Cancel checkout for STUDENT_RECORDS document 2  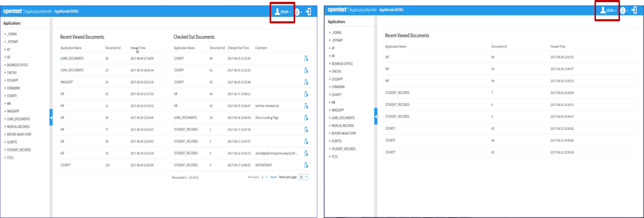(306, 141)
